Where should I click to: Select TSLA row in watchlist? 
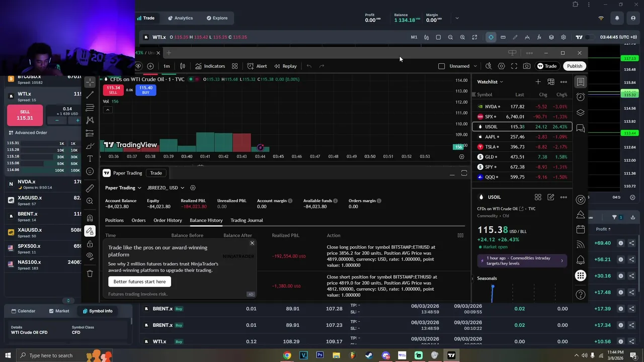pyautogui.click(x=522, y=147)
